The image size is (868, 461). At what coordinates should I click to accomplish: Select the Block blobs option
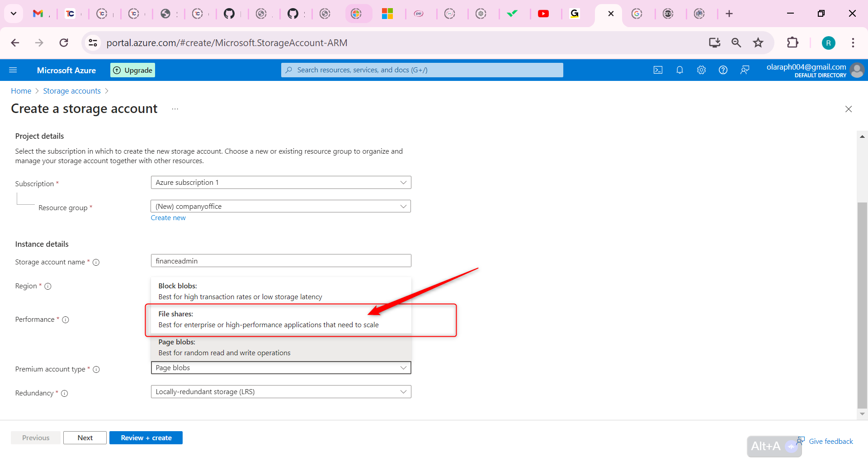pos(281,291)
